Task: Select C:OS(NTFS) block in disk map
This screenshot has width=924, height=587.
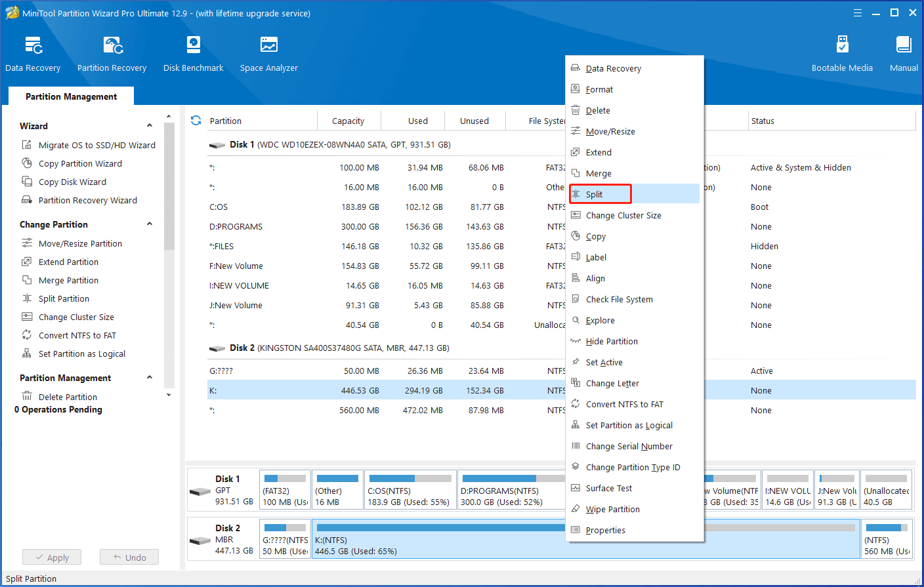Action: click(409, 489)
